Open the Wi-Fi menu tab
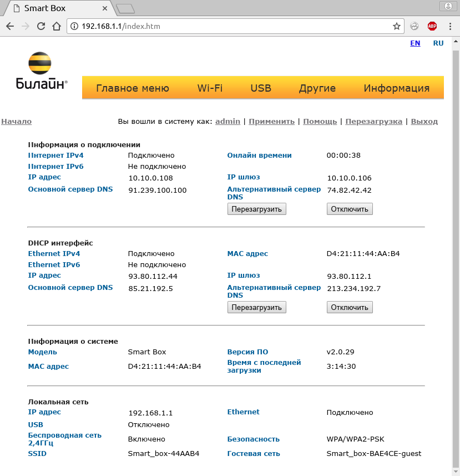The height and width of the screenshot is (476, 460). click(210, 88)
